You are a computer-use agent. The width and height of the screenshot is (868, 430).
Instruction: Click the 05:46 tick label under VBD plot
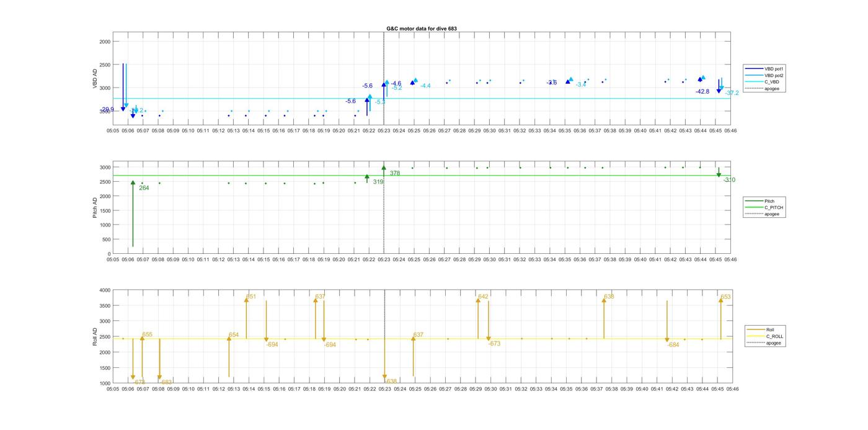[730, 130]
